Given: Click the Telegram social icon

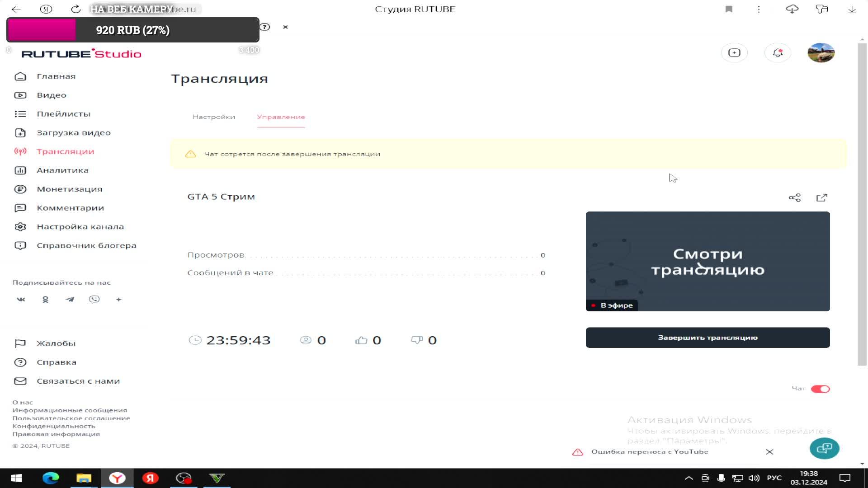Looking at the screenshot, I should [x=70, y=299].
